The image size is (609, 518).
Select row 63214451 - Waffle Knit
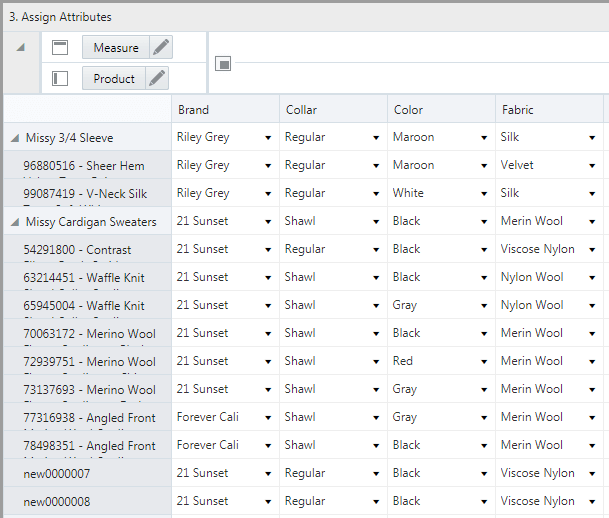pos(88,277)
